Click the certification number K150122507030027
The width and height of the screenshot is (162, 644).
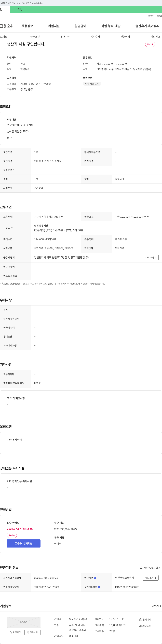click(x=127, y=587)
